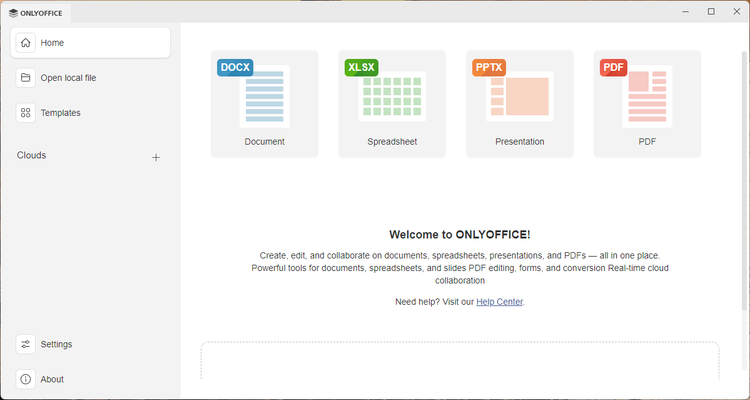Click the Welcome to ONLYOFFICE! heading

460,234
